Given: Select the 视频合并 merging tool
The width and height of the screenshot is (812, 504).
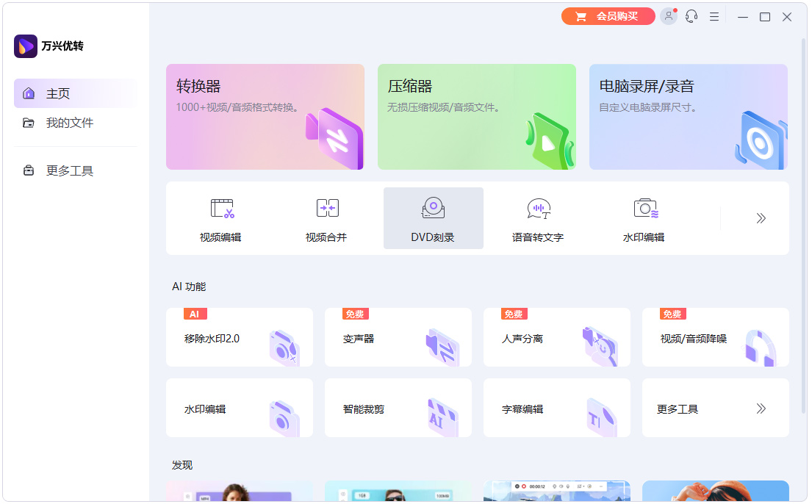Looking at the screenshot, I should 328,218.
